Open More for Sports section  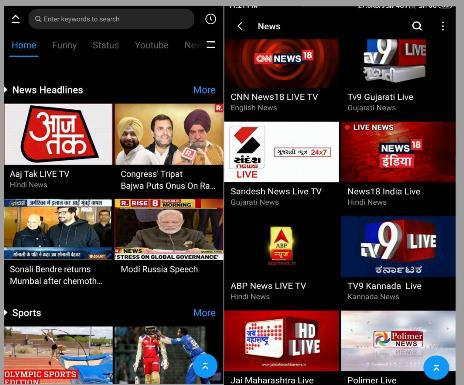point(204,313)
